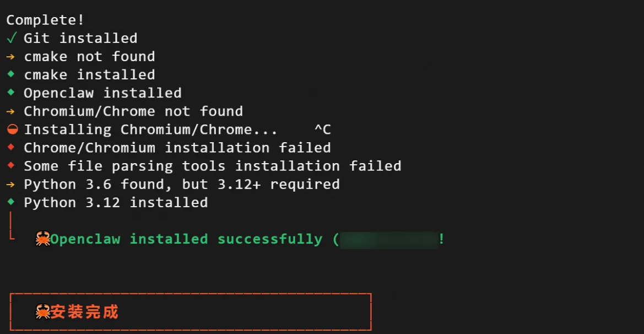Click the green checkmark beside Git installed
The width and height of the screenshot is (644, 334).
11,38
